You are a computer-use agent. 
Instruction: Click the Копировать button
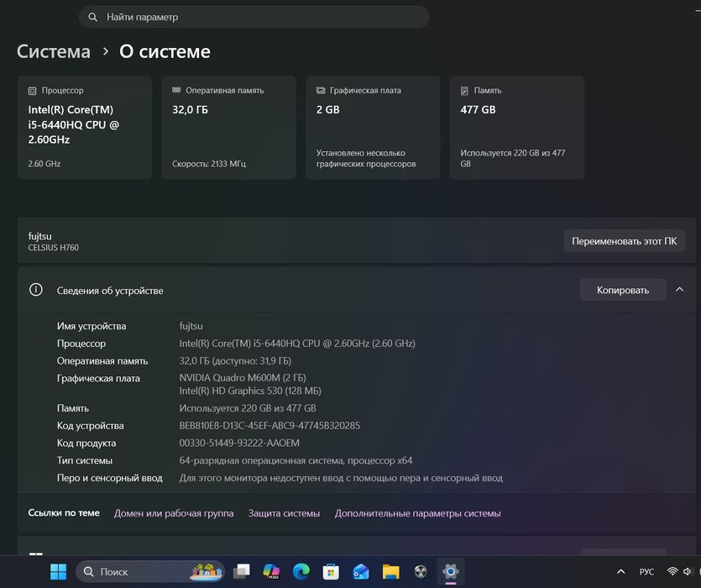point(623,290)
